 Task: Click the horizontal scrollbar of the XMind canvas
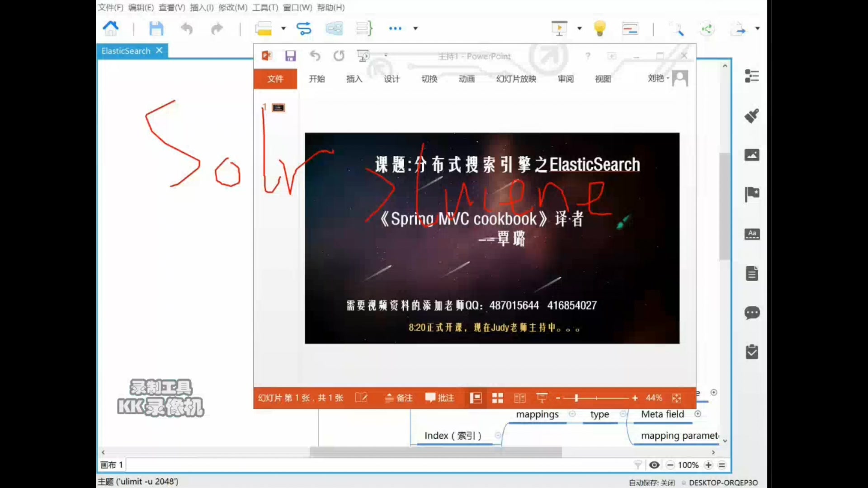click(x=436, y=452)
